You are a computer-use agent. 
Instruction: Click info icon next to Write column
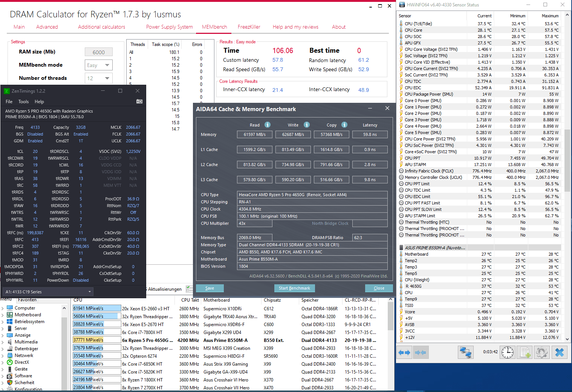coord(307,125)
